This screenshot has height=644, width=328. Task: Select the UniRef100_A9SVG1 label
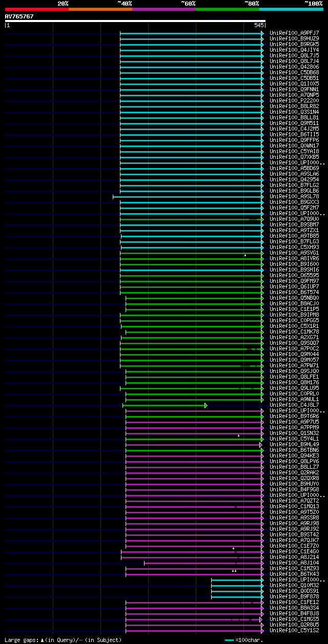pyautogui.click(x=294, y=253)
